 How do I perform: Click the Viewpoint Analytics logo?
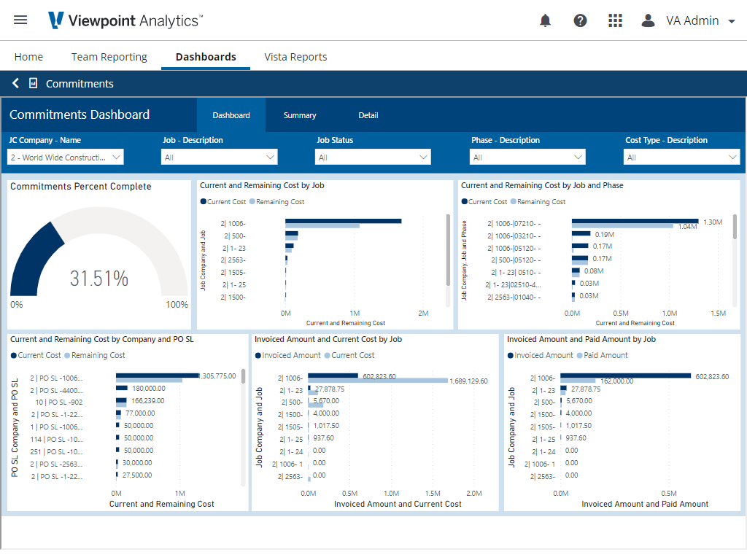(x=124, y=20)
